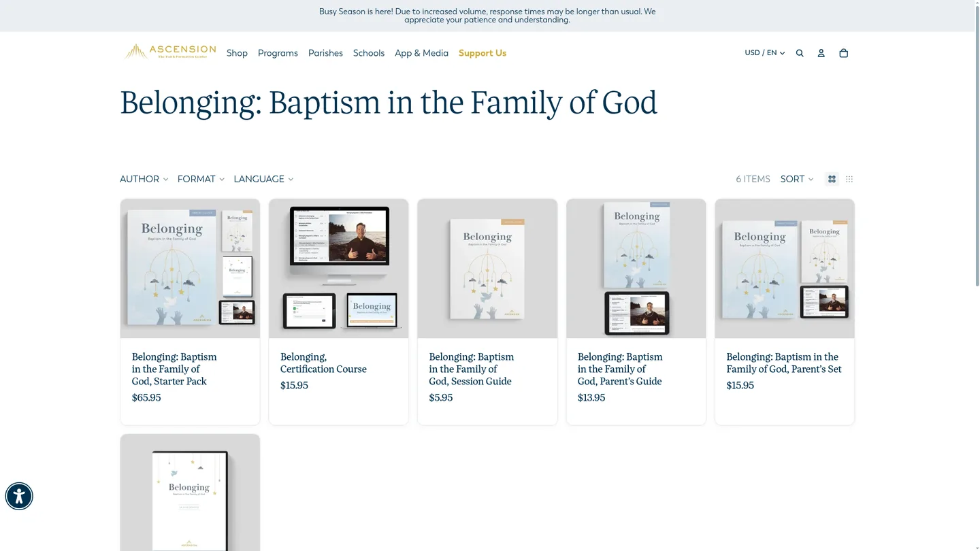Click the Busy Season announcement banner text
Image resolution: width=980 pixels, height=551 pixels.
coord(487,16)
